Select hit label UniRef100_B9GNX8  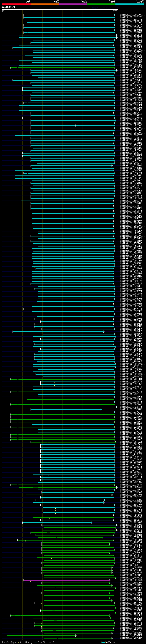pyautogui.click(x=131, y=40)
